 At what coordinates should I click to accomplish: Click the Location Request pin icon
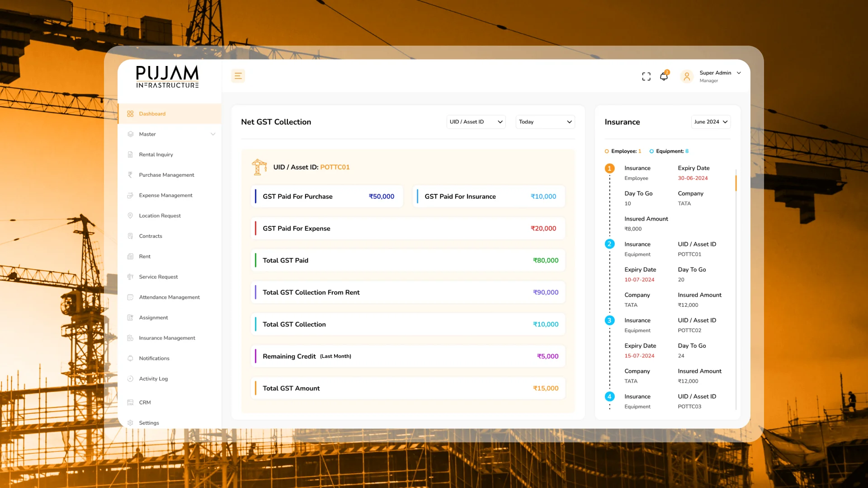(130, 216)
